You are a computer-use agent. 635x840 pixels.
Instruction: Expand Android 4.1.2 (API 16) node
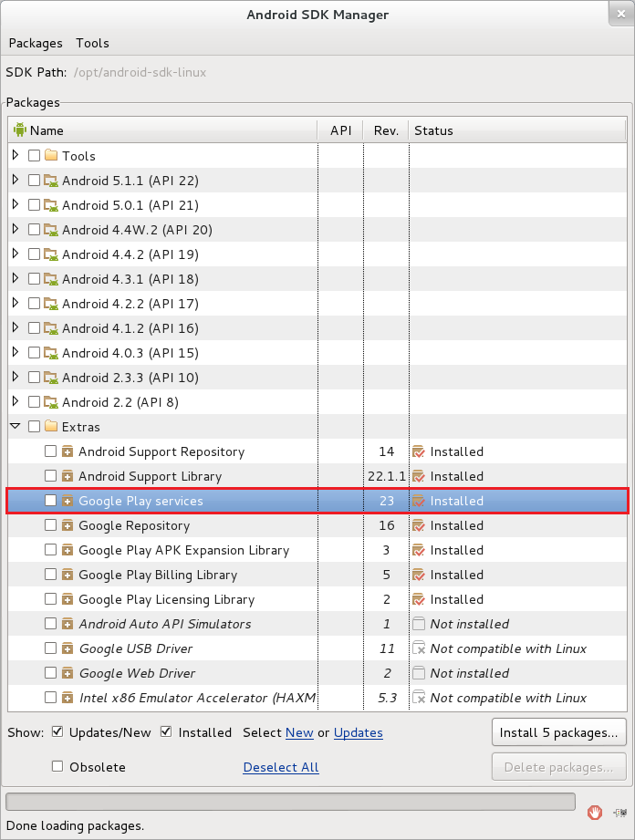[16, 327]
